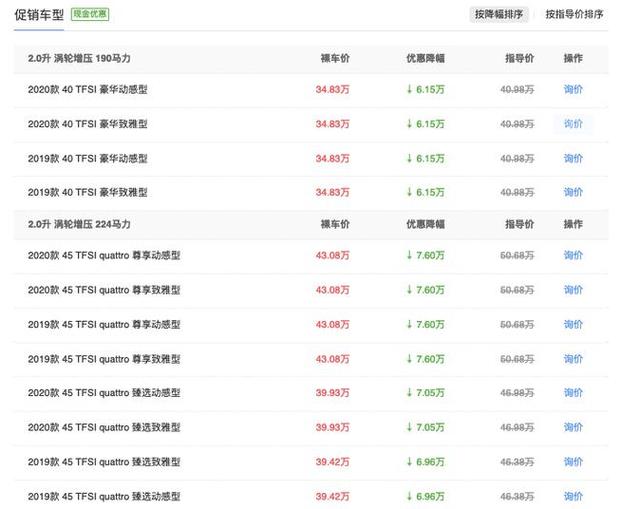Click the 2.0升 涡轮增压 190马力 group header

(x=79, y=58)
